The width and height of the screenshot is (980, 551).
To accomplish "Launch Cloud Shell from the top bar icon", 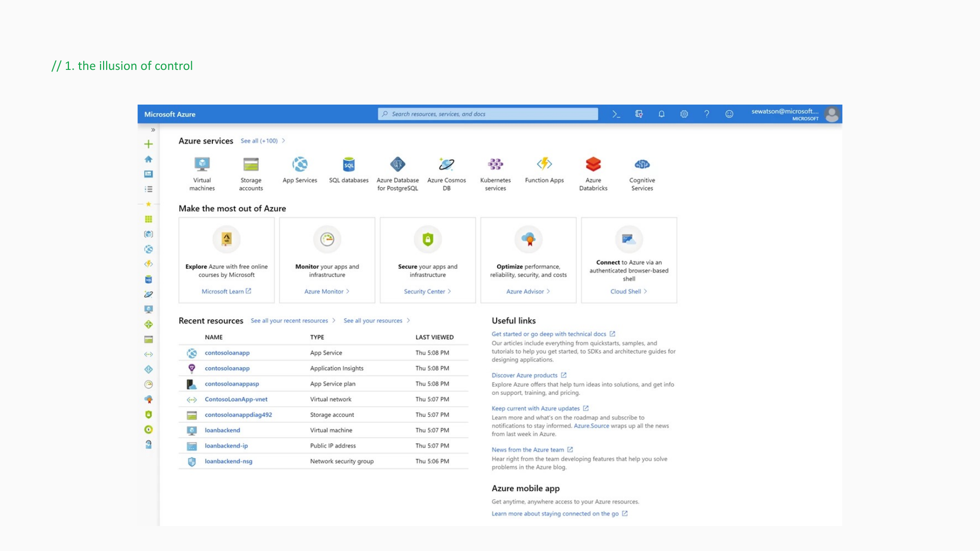I will pos(616,114).
